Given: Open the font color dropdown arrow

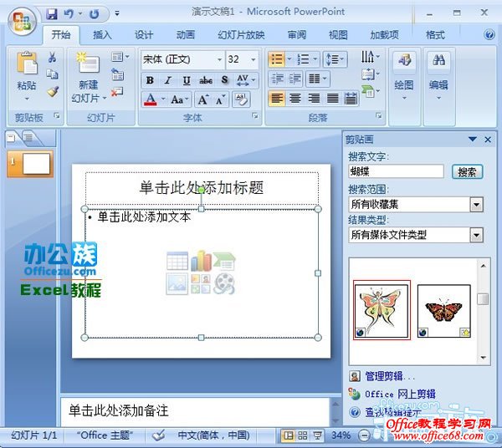Looking at the screenshot, I should 163,99.
